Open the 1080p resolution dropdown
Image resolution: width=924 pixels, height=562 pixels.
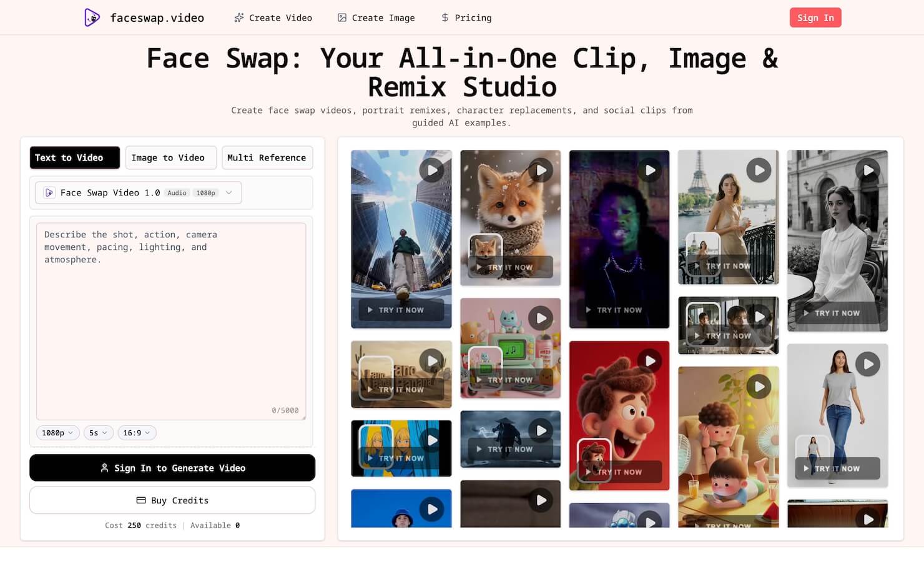(57, 433)
